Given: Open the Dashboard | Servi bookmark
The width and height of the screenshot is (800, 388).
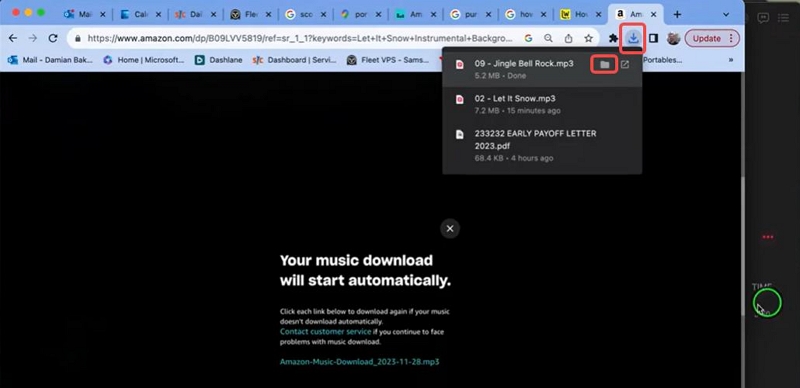Looking at the screenshot, I should tap(294, 60).
